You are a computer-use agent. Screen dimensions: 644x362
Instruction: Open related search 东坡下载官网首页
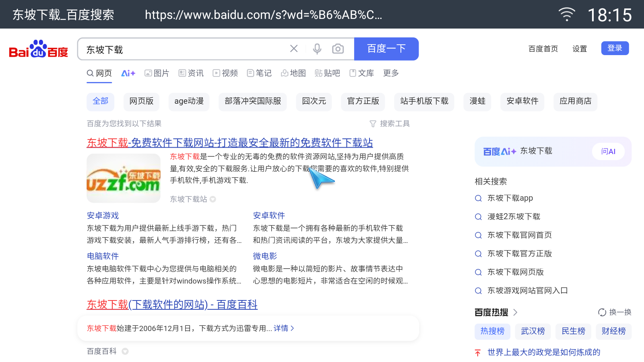(520, 235)
